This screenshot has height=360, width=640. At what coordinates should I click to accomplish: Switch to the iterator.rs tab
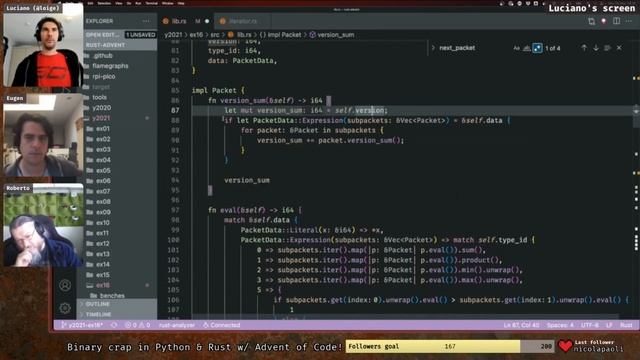(243, 21)
